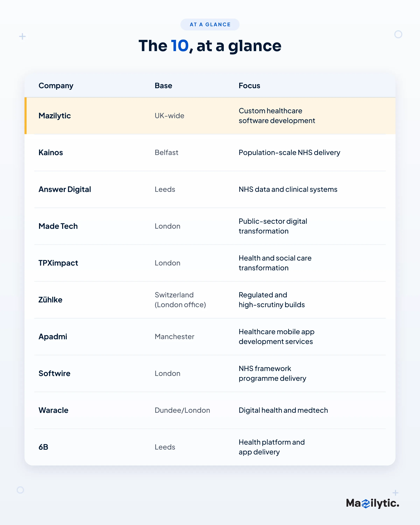
Task: Select the Company column header
Action: click(56, 86)
